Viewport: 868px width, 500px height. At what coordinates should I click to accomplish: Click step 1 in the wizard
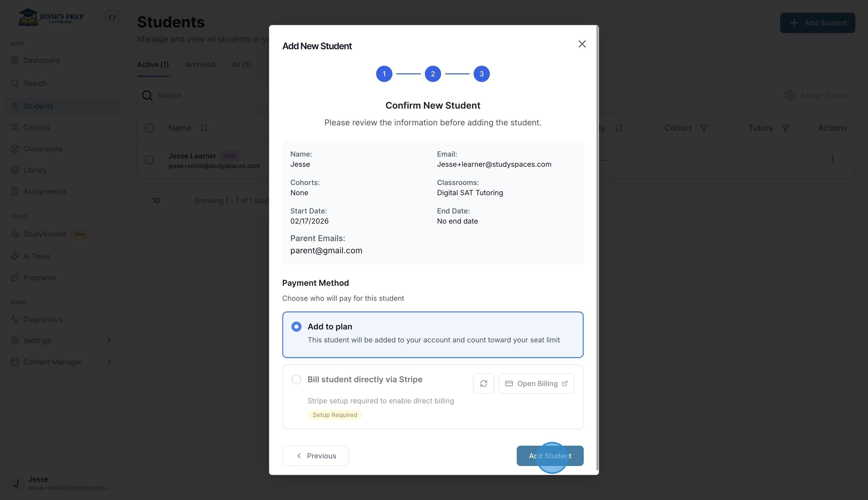click(x=384, y=74)
